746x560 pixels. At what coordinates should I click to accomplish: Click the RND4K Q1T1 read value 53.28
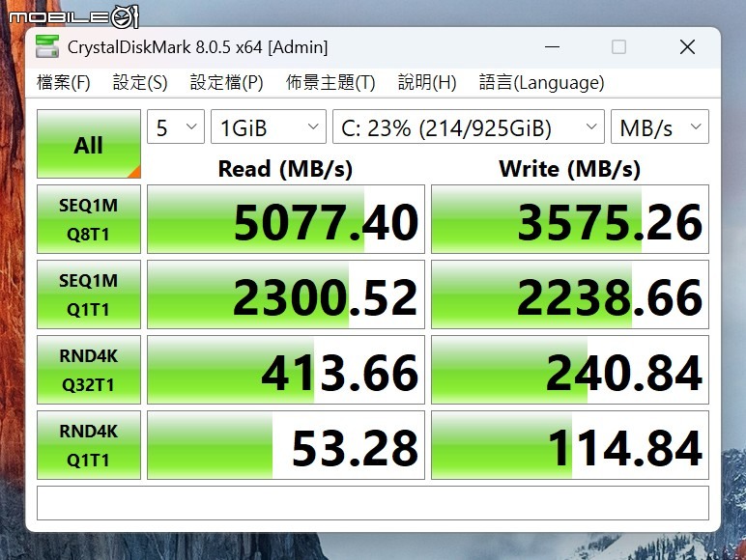click(286, 445)
